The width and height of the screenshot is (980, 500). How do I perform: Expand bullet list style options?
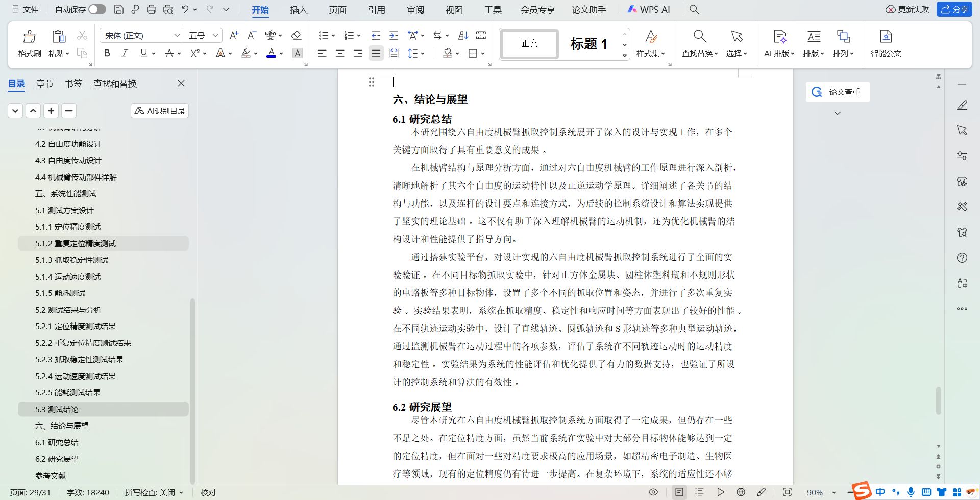[x=333, y=35]
